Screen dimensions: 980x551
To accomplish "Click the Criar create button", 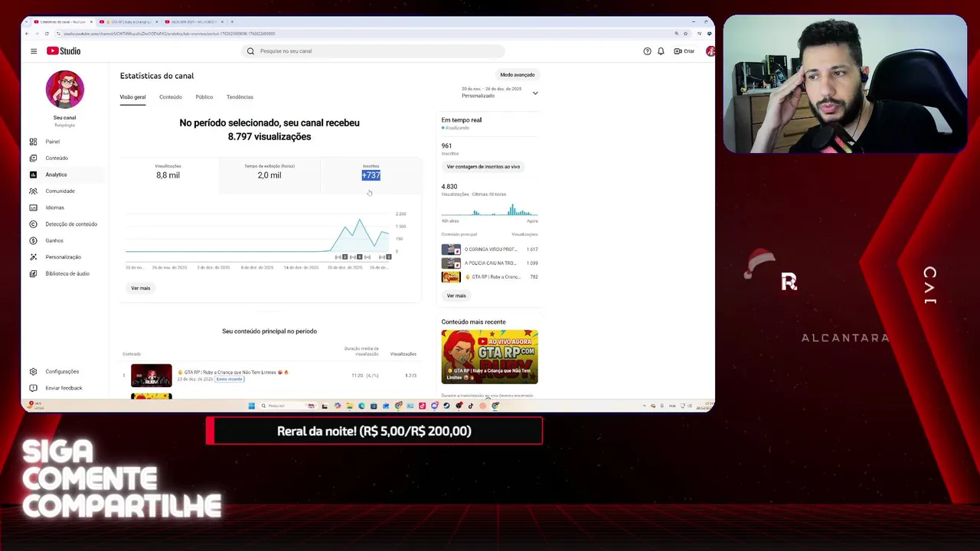I will 684,51.
